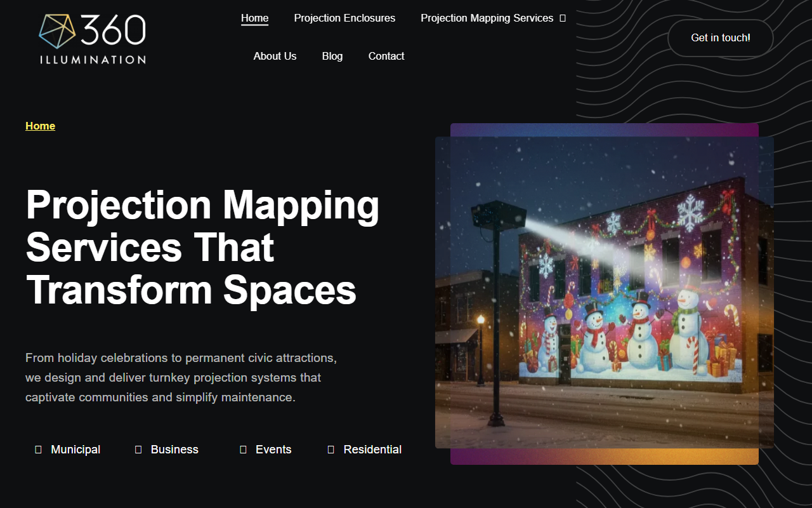The width and height of the screenshot is (812, 508).
Task: Navigate to About Us
Action: [x=275, y=56]
